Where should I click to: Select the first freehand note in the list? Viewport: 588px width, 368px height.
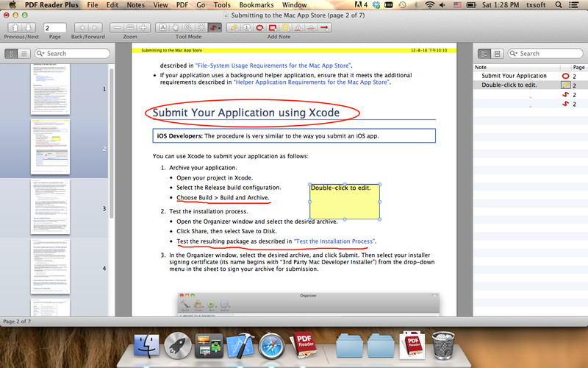coord(530,95)
